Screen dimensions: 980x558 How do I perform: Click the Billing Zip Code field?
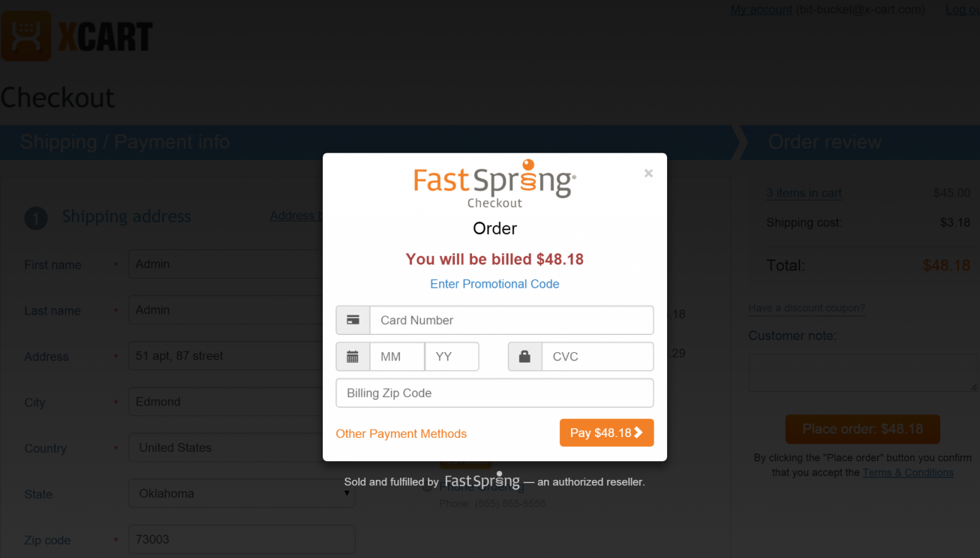(x=495, y=393)
